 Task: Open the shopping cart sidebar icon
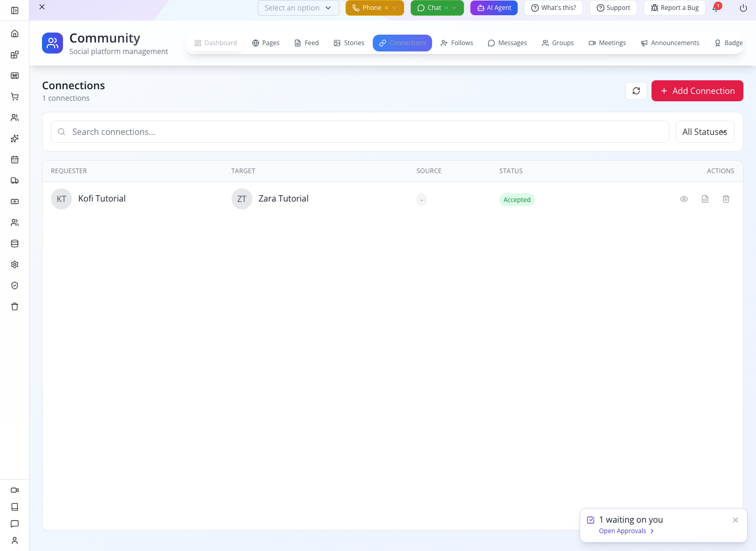tap(15, 97)
